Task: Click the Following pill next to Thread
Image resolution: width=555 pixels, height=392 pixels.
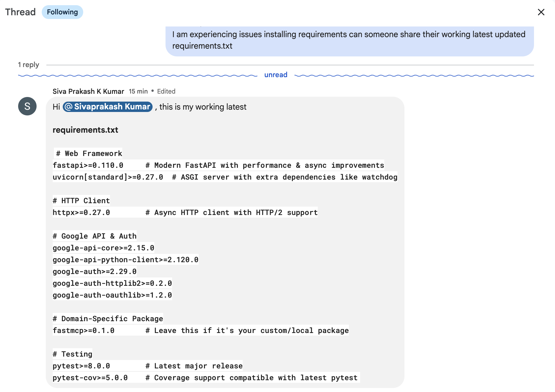Action: [x=62, y=12]
